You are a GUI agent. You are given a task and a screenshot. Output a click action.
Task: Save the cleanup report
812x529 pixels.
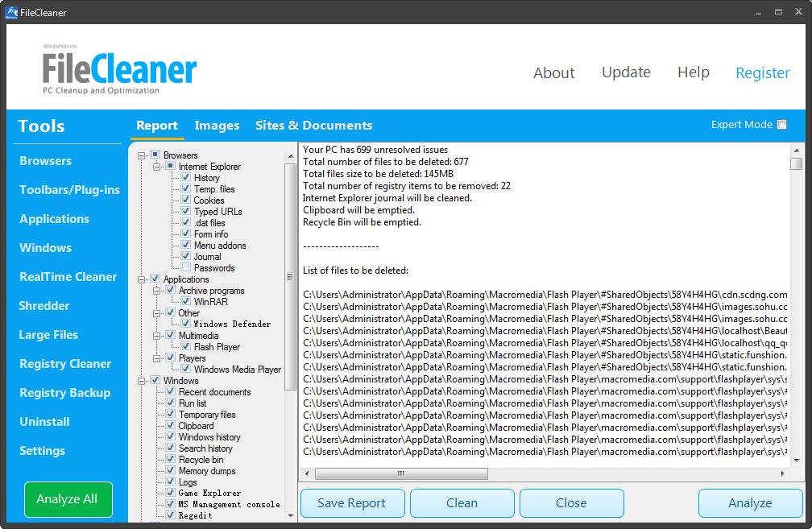[352, 502]
